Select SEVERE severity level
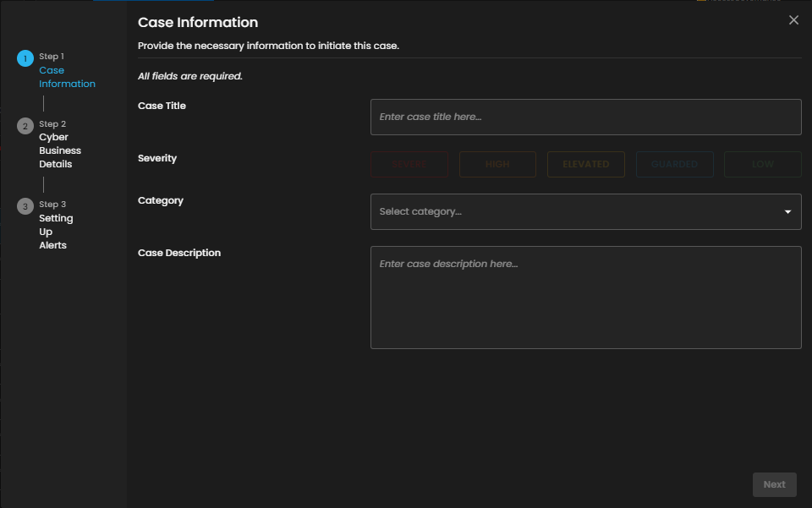Viewport: 812px width, 508px height. tap(409, 164)
